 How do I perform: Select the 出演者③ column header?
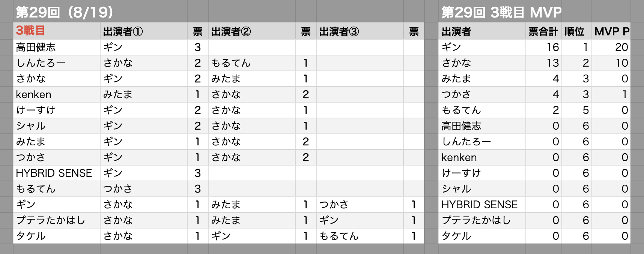[x=360, y=31]
